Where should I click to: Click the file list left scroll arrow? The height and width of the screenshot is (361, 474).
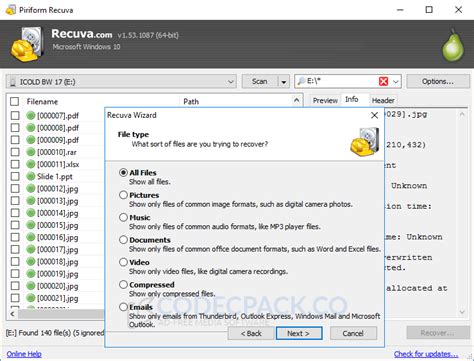pos(12,314)
